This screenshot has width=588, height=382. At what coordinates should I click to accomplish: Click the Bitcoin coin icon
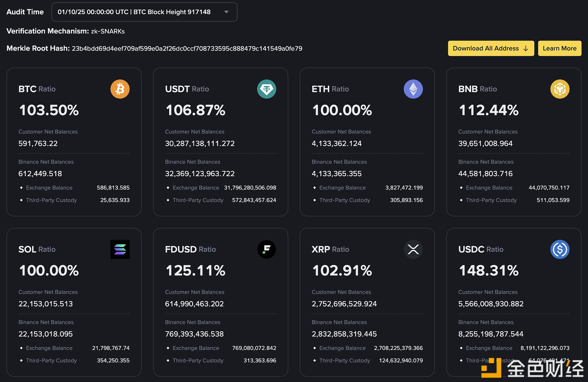120,89
